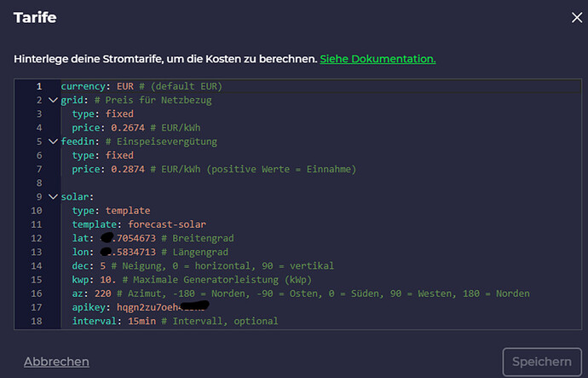Click the 'az: 220' value
The height and width of the screenshot is (378, 588).
click(103, 294)
